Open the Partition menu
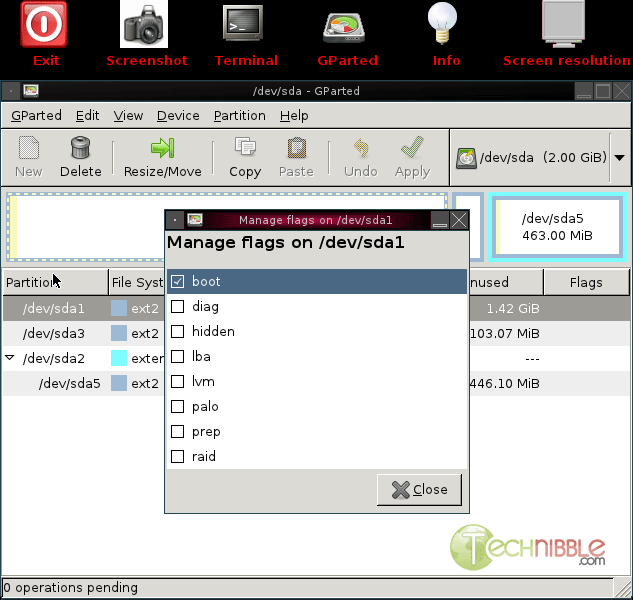633x600 pixels. [240, 116]
